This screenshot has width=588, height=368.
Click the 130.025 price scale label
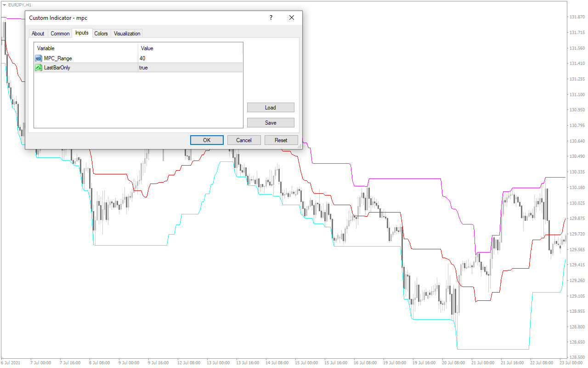[x=577, y=203]
